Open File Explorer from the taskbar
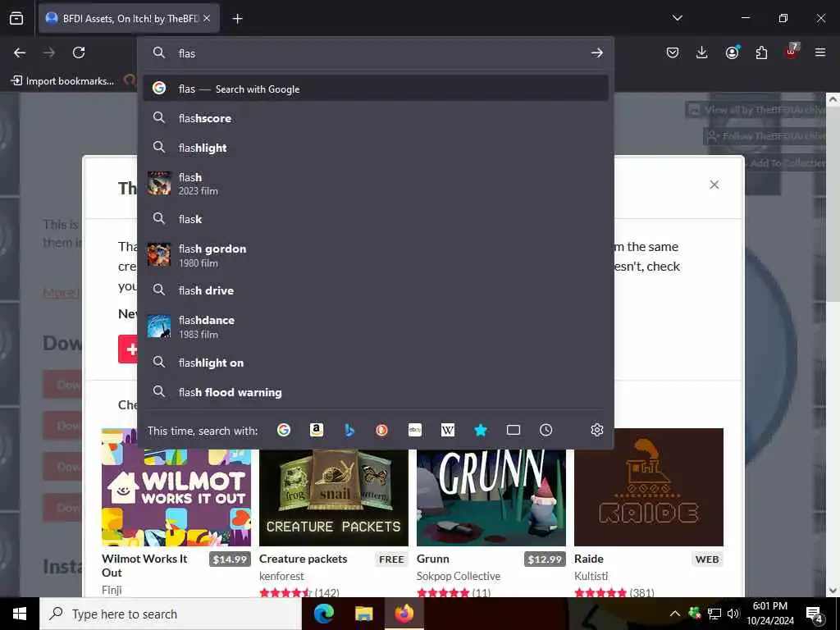The image size is (840, 630). pyautogui.click(x=363, y=614)
